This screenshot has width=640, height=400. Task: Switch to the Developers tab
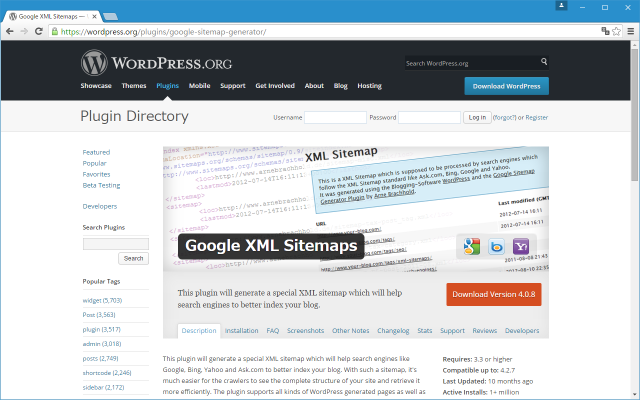pyautogui.click(x=522, y=331)
